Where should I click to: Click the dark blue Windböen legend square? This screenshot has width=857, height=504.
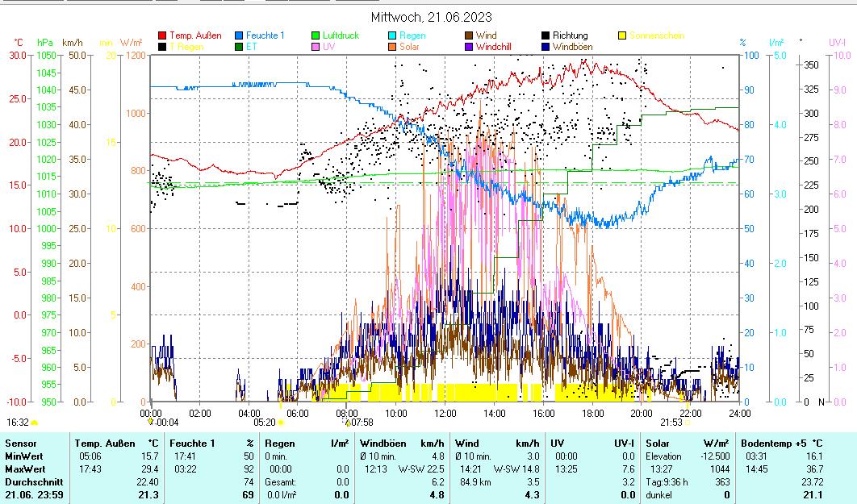[546, 47]
